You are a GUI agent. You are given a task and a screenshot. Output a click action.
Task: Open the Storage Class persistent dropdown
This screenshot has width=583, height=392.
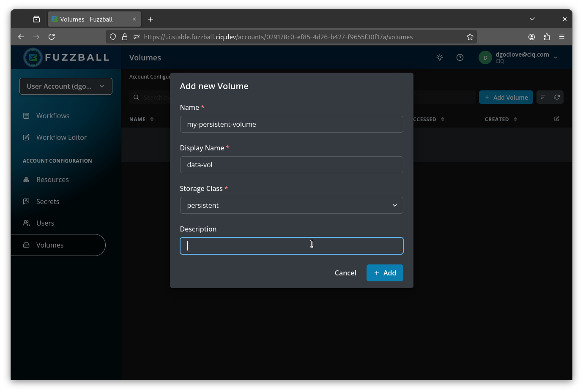tap(292, 205)
